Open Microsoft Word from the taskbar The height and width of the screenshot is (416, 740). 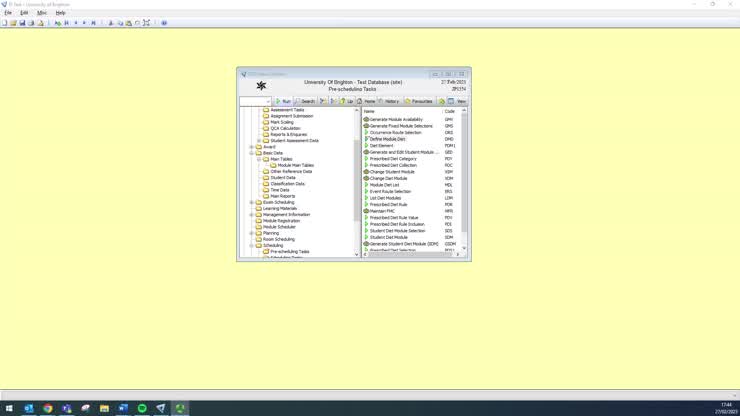pos(123,408)
